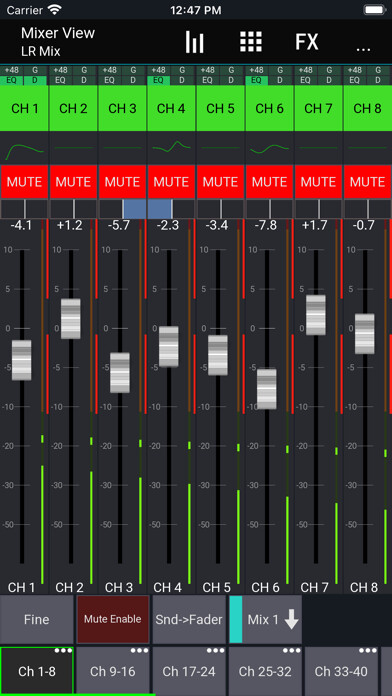Open options dots on Ch 9-16 tab
The image size is (392, 696).
click(x=139, y=651)
